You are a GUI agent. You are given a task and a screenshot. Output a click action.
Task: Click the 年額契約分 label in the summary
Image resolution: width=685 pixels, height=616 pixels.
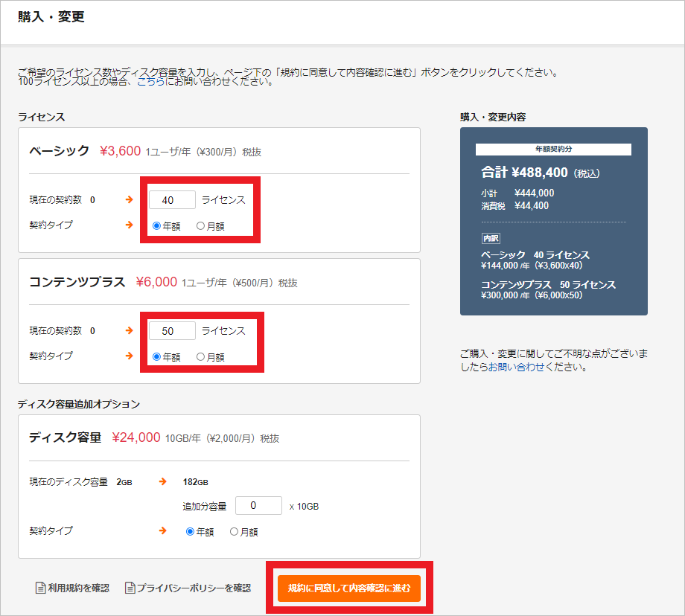click(x=553, y=149)
